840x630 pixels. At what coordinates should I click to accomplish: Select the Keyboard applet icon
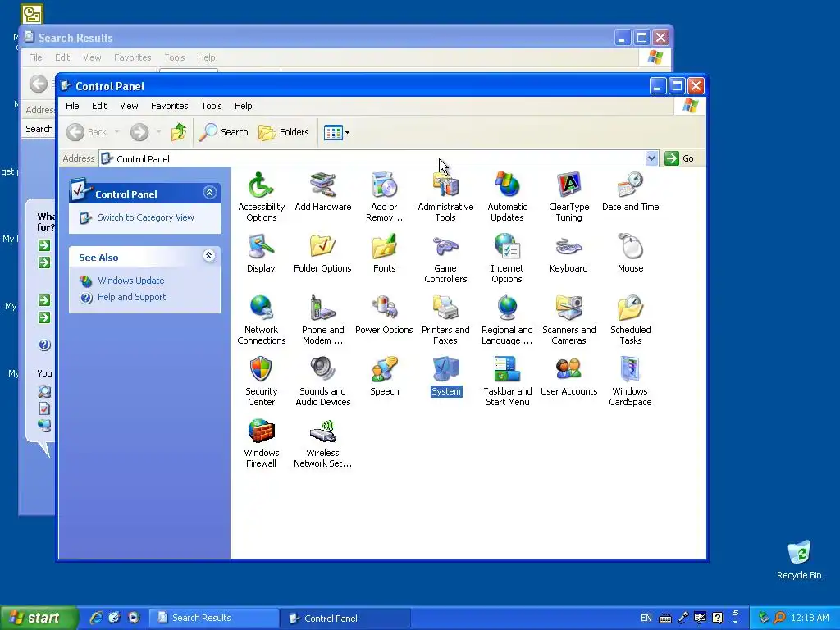[568, 247]
